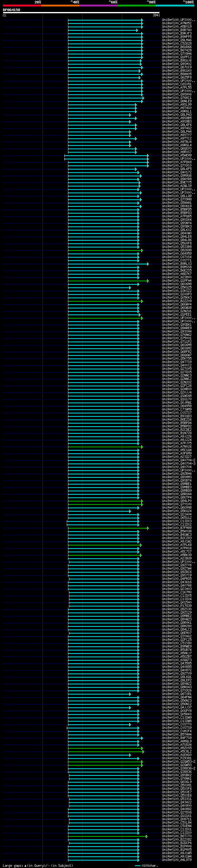Click hit label UniRef100_Q1PFC2
This screenshot has width=197, height=868.
[176, 57]
